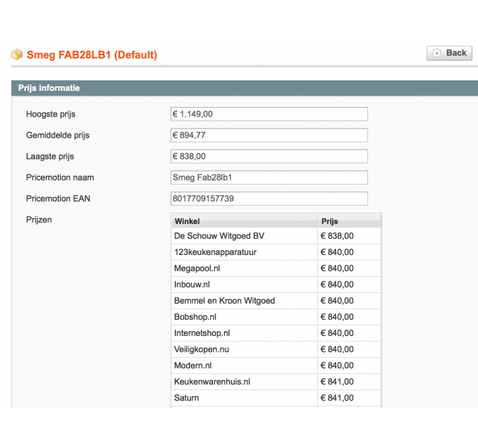Click the Back button
478x448 pixels.
(449, 53)
